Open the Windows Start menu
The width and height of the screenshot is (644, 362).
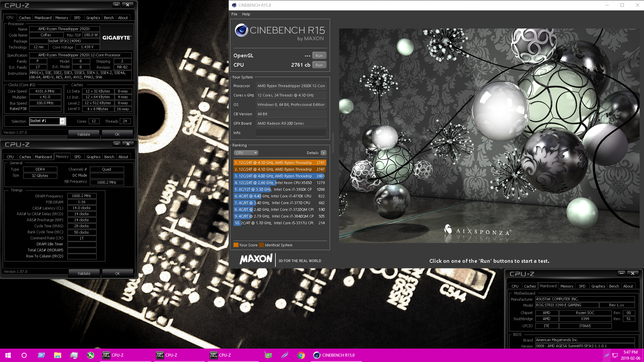8,355
